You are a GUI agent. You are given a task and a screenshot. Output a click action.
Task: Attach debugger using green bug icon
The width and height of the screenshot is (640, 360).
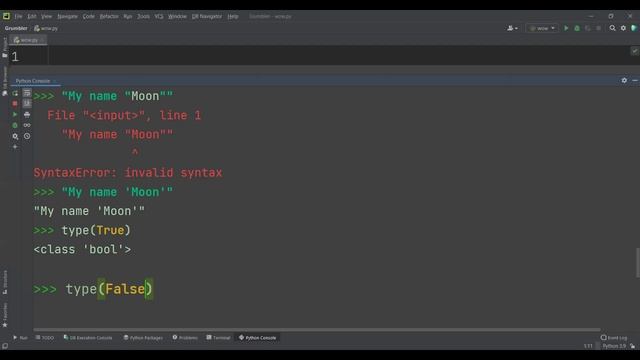coord(15,125)
